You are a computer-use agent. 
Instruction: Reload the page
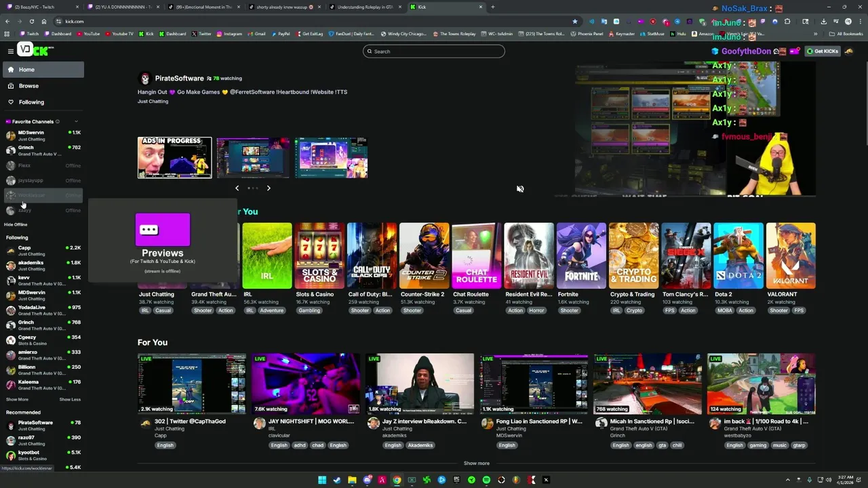[31, 21]
